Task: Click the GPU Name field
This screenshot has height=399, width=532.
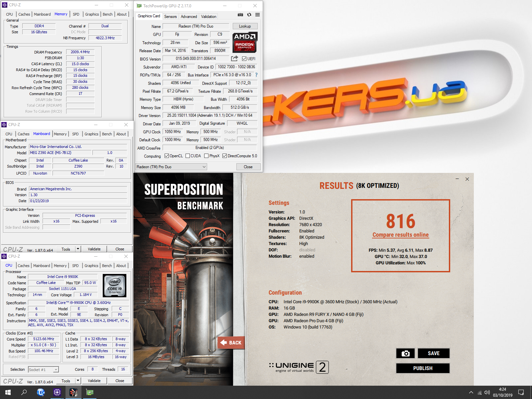Action: click(196, 26)
